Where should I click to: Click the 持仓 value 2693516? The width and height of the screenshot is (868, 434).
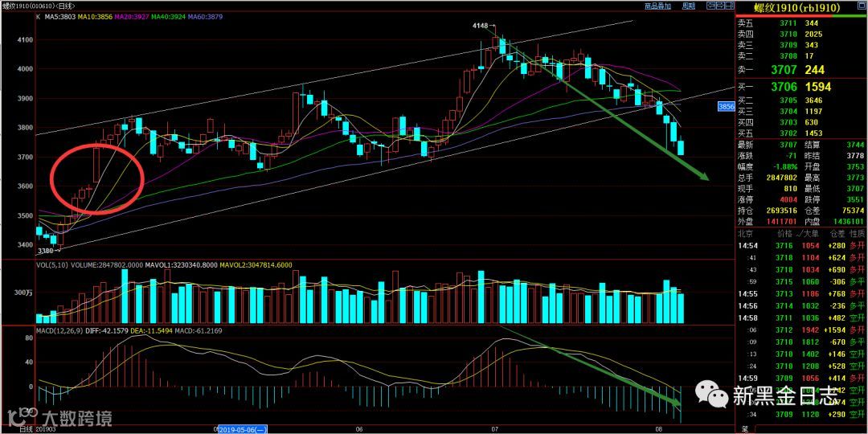[x=782, y=211]
